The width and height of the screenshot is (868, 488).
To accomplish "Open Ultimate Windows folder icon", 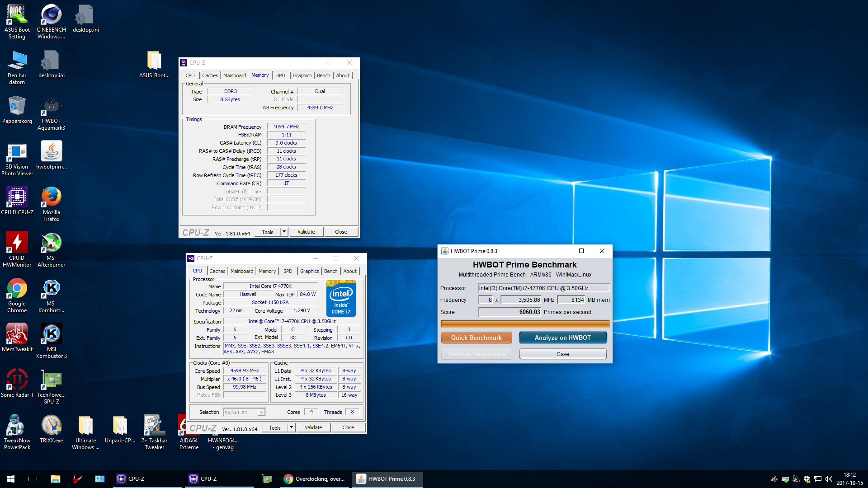I will (x=85, y=432).
